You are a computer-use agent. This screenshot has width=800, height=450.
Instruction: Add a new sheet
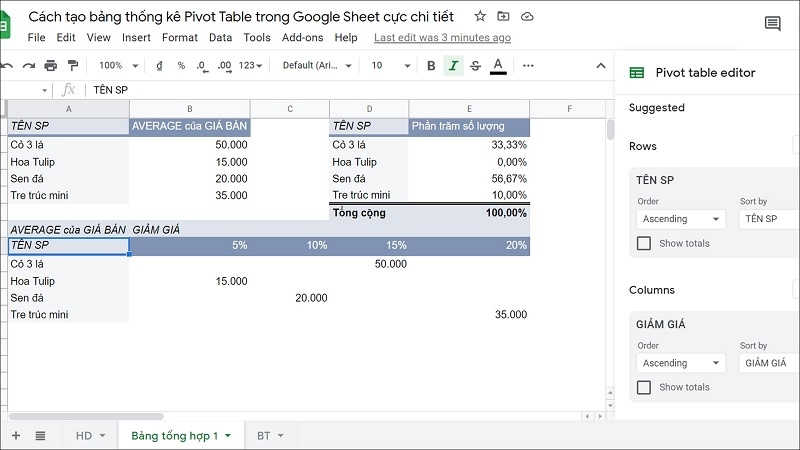(16, 436)
